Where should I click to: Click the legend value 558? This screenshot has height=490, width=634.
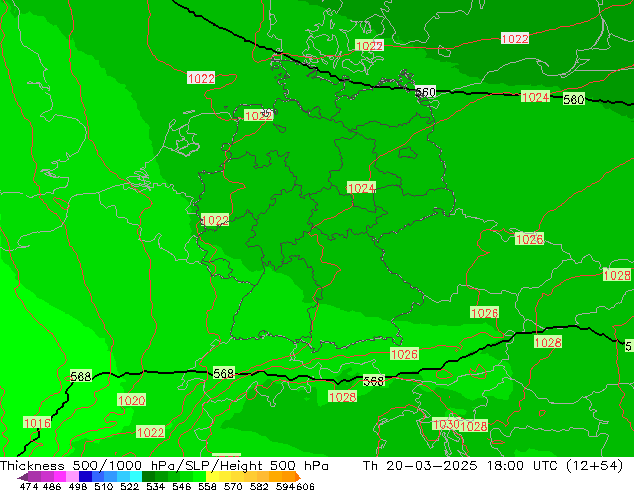click(207, 486)
